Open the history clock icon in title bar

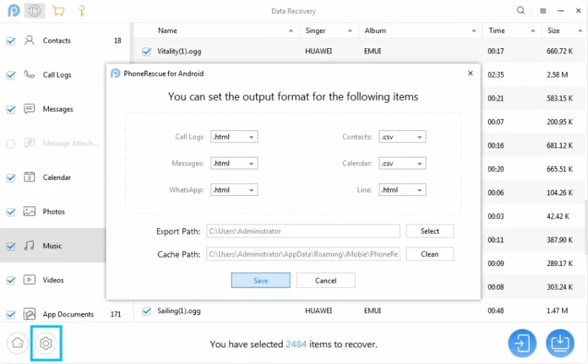click(34, 10)
